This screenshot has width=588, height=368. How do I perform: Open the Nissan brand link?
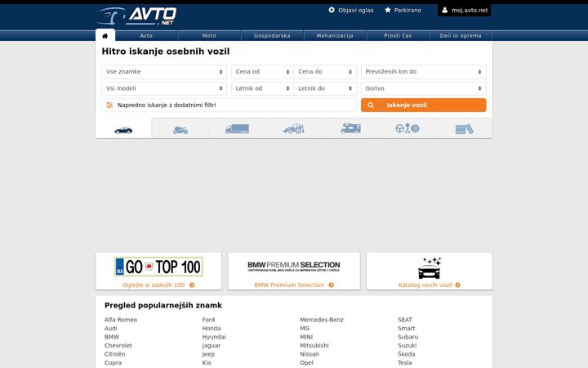[x=310, y=354]
